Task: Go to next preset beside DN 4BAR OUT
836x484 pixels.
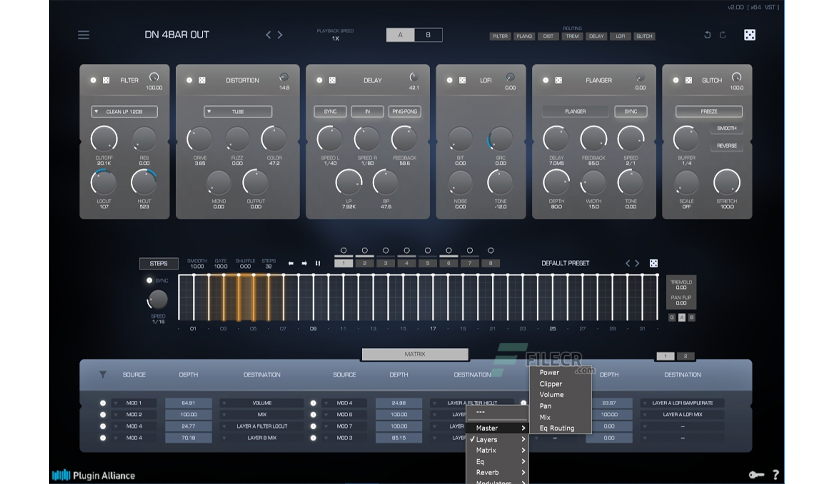Action: (x=280, y=35)
